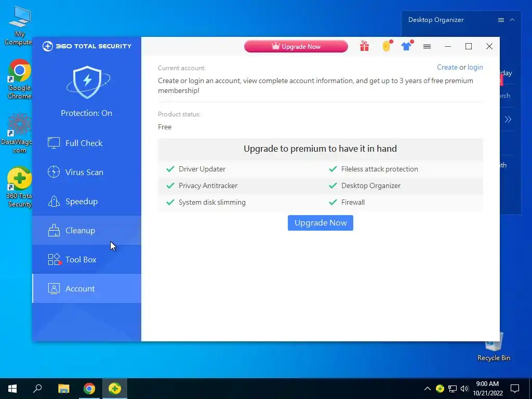
Task: Open the 360 Total Security desktop shortcut
Action: [x=19, y=187]
